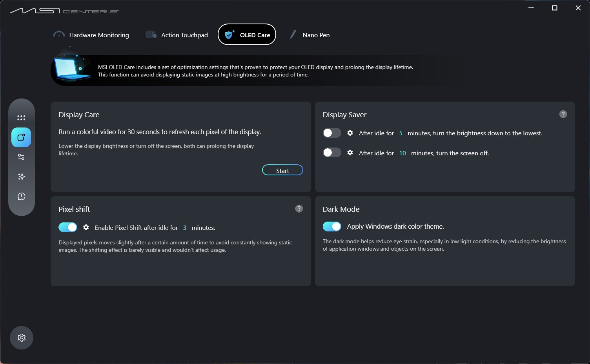
Task: Click the Display Care heading
Action: pyautogui.click(x=79, y=115)
